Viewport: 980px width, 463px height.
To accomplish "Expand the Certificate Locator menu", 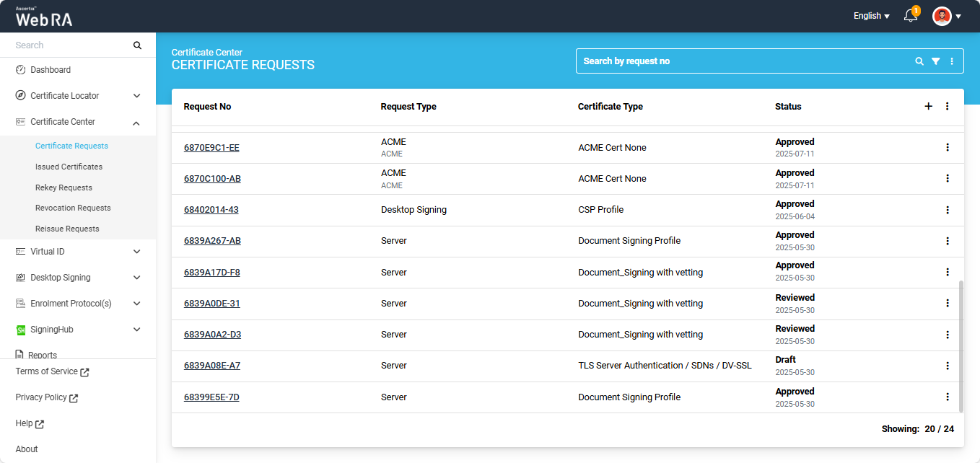I will 136,96.
